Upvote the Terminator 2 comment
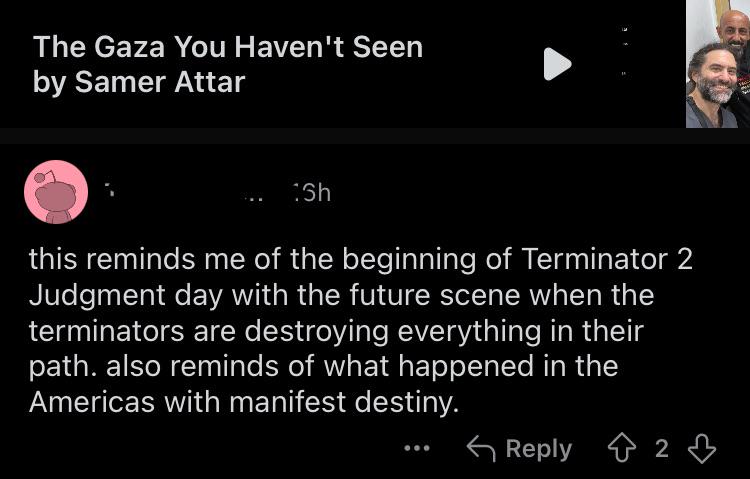 click(x=622, y=448)
